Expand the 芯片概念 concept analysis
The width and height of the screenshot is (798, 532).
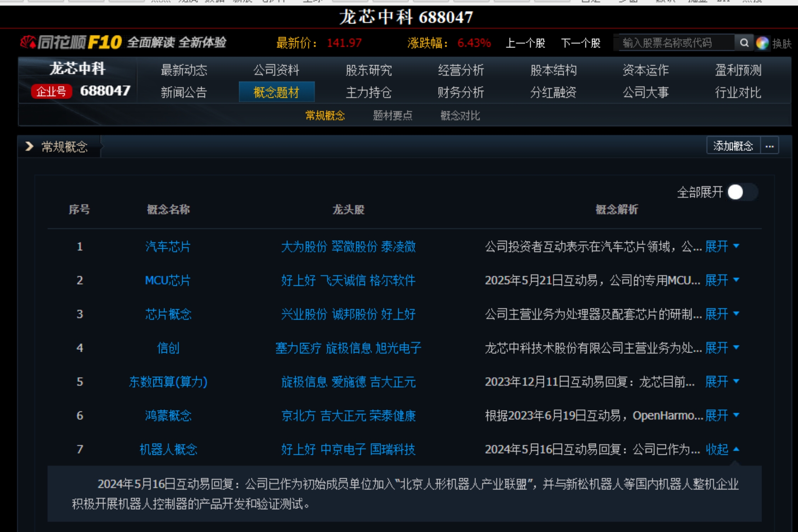722,314
